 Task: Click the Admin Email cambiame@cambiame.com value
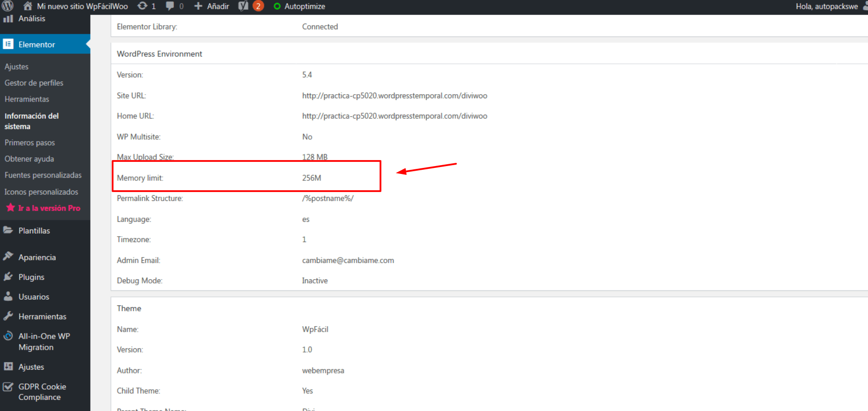348,260
